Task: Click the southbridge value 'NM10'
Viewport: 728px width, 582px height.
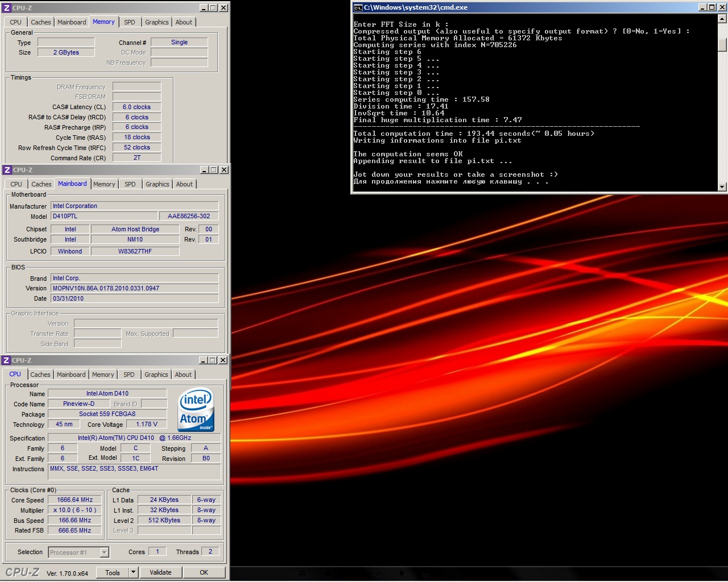Action: pyautogui.click(x=135, y=239)
